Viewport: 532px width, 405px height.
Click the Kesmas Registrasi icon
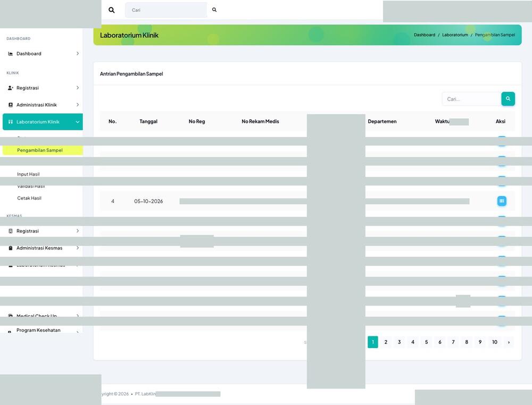tap(11, 231)
